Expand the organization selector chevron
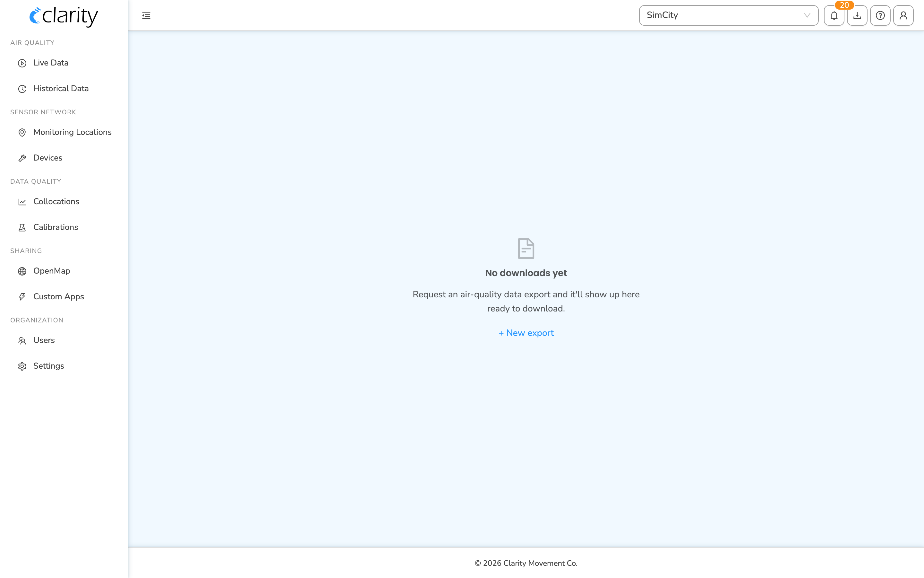Screen dimensions: 924x578 (x=807, y=15)
